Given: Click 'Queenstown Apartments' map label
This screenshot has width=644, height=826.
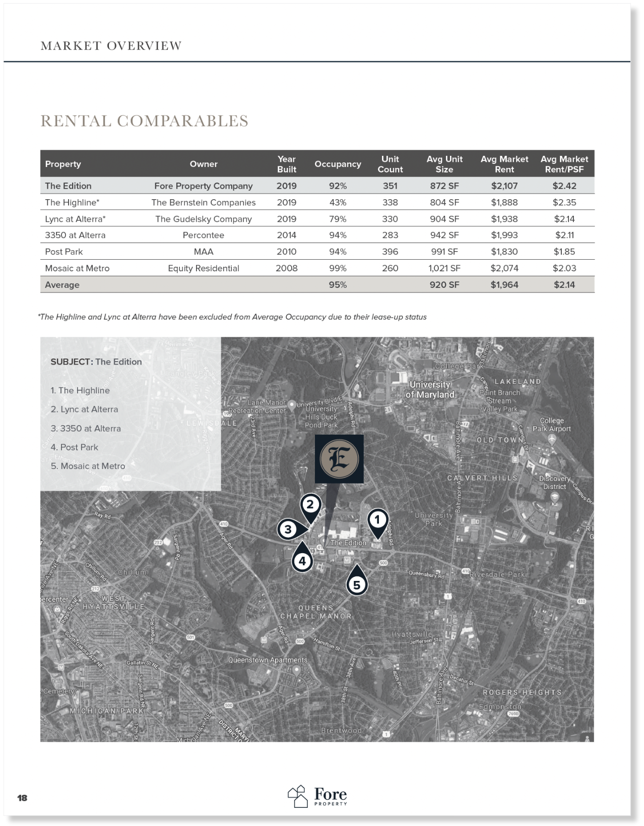Looking at the screenshot, I should [x=268, y=660].
